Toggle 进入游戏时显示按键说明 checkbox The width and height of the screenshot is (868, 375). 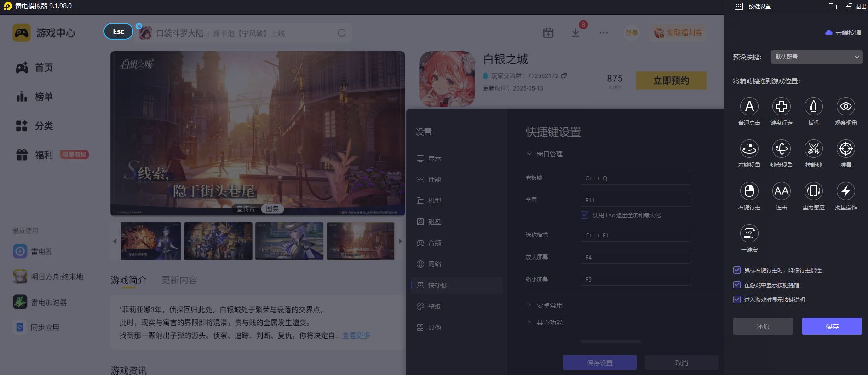[737, 300]
